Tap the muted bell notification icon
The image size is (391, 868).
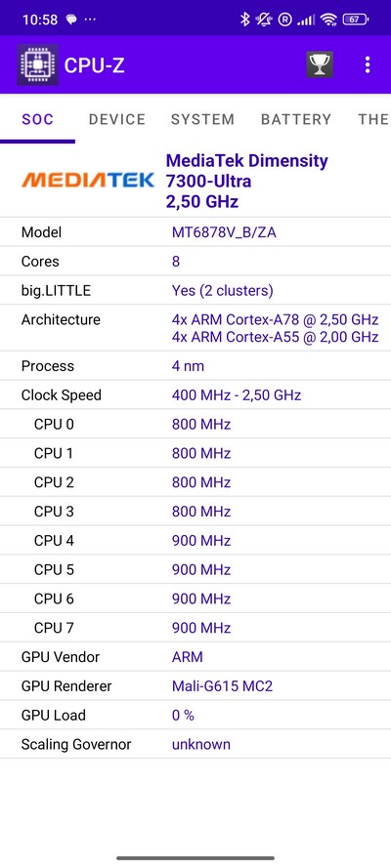pos(263,20)
